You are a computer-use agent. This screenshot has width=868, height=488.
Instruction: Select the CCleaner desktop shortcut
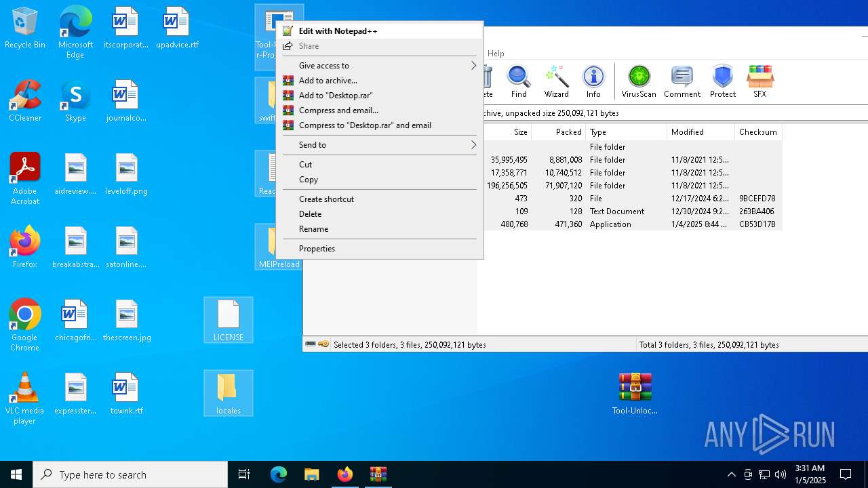click(25, 102)
